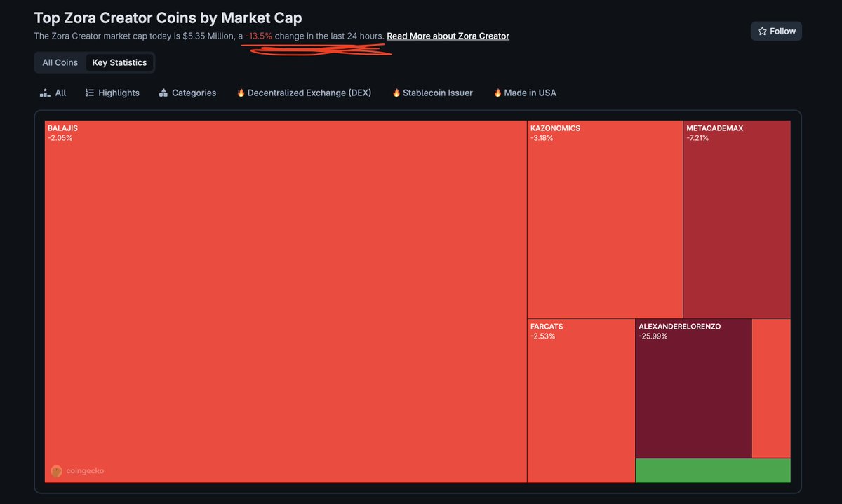Viewport: 842px width, 504px height.
Task: Select the FARCATS treemap tile
Action: point(581,401)
